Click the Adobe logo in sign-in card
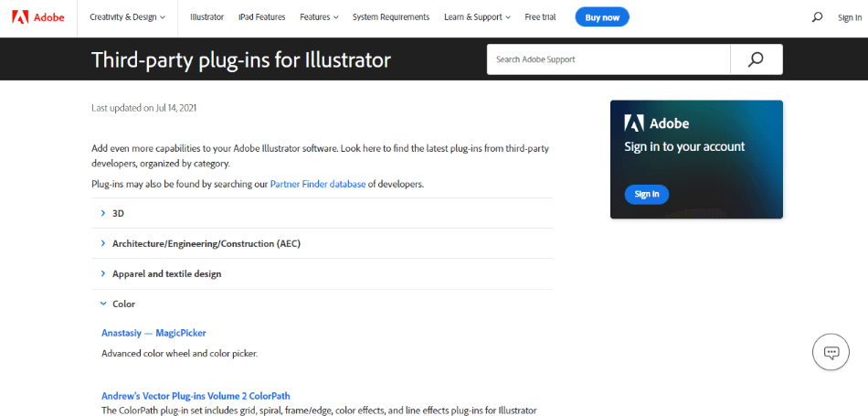Viewport: 868px width, 416px height. point(657,123)
